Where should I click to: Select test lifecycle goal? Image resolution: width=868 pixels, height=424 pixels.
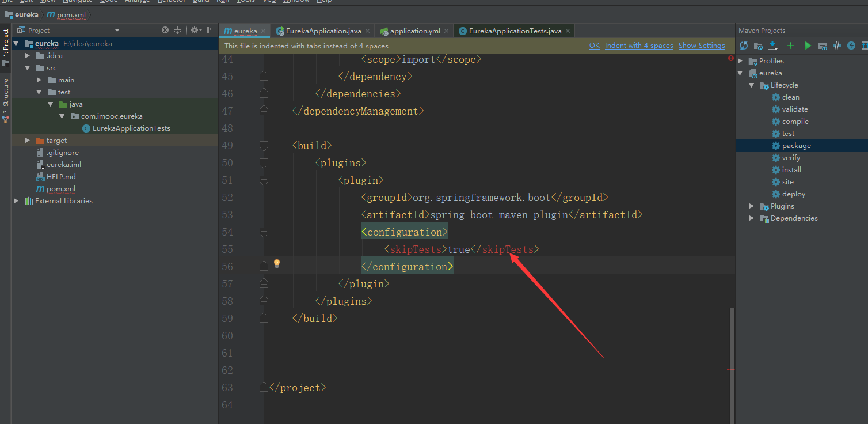tap(788, 134)
